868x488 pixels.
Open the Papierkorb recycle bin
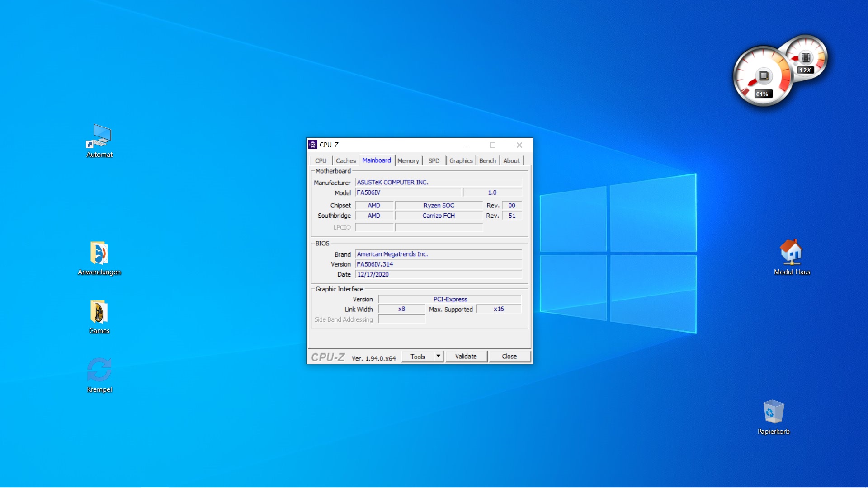[x=773, y=412]
